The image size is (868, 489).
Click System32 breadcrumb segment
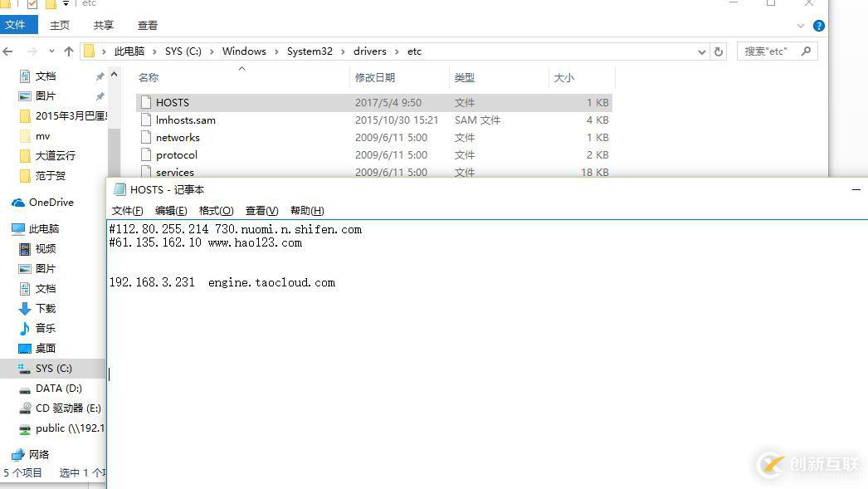[x=310, y=51]
